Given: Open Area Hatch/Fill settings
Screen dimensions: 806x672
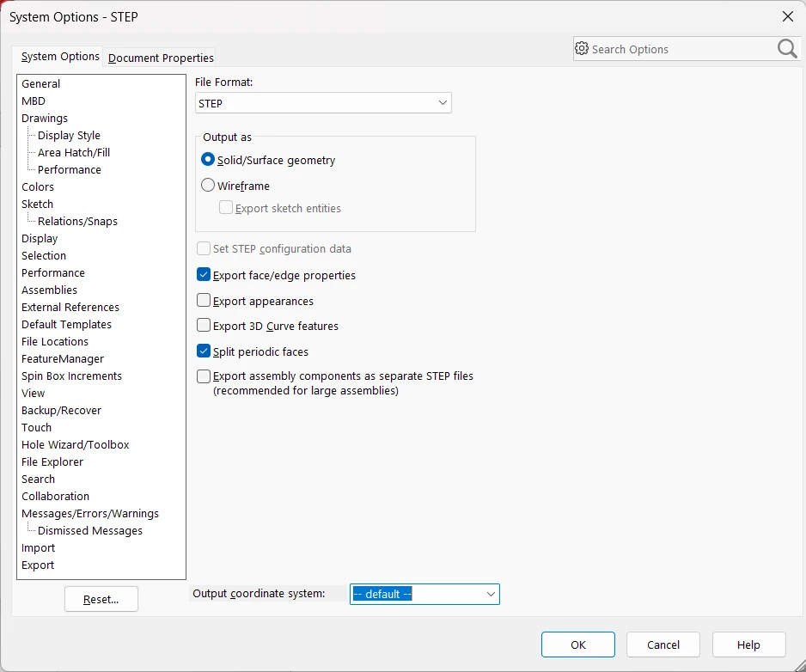Looking at the screenshot, I should [x=74, y=152].
